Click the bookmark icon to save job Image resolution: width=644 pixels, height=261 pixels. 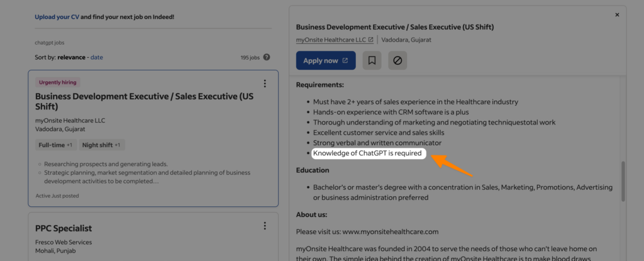coord(372,61)
